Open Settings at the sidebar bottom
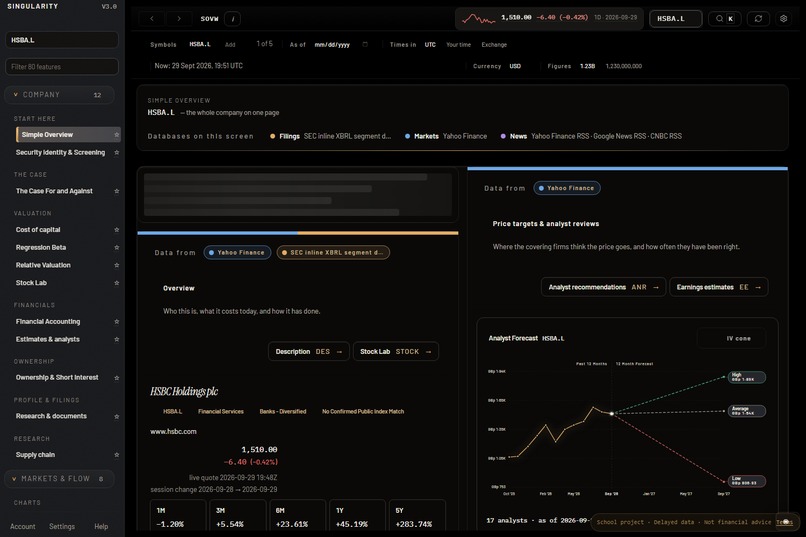The image size is (806, 537). (x=62, y=527)
